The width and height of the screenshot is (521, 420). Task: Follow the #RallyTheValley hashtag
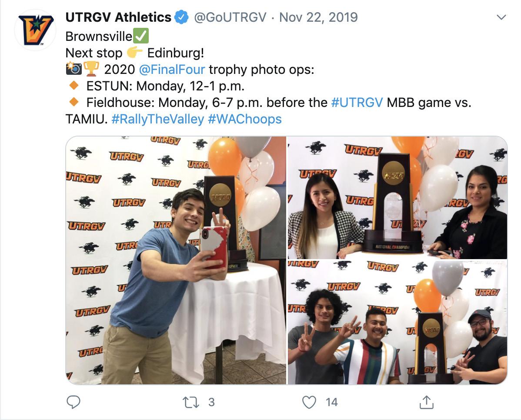click(x=158, y=119)
